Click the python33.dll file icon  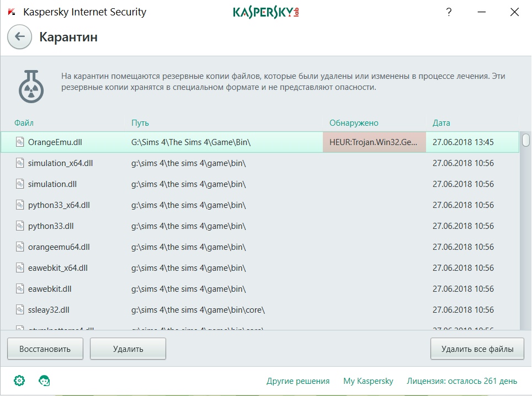20,226
